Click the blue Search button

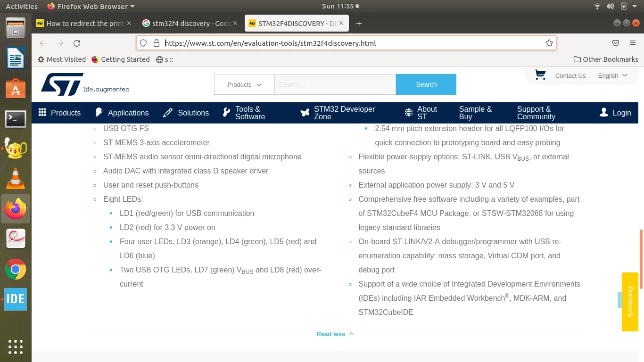[x=426, y=84]
